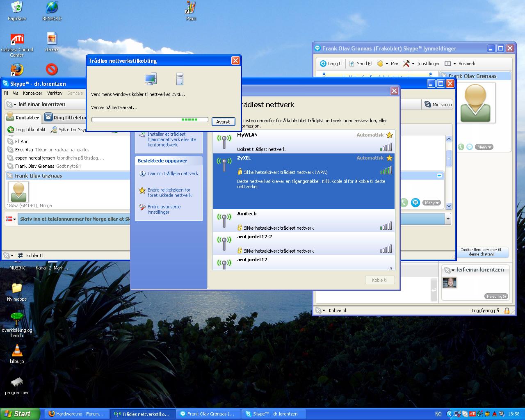
Task: Click the wireless connection progress bar
Action: pyautogui.click(x=150, y=120)
